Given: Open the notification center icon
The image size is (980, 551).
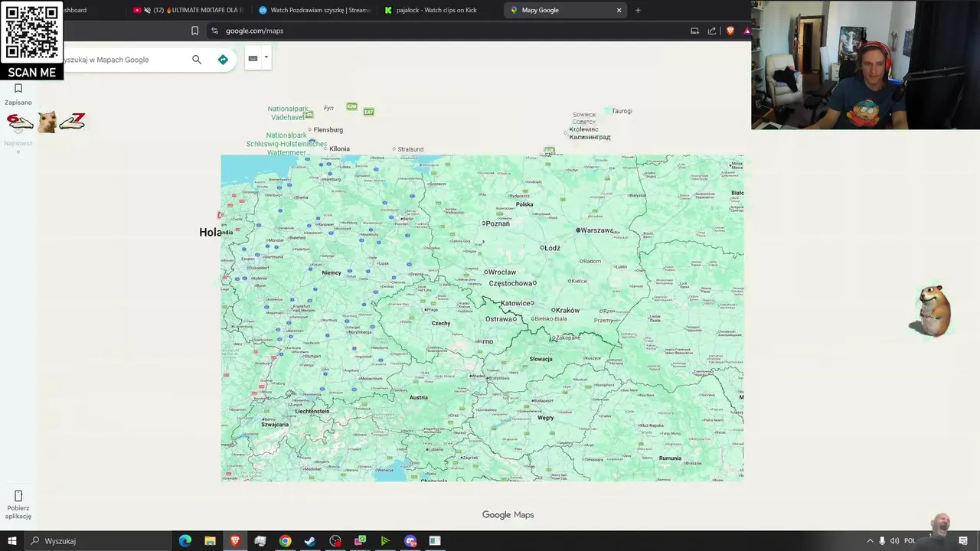Looking at the screenshot, I should (963, 541).
